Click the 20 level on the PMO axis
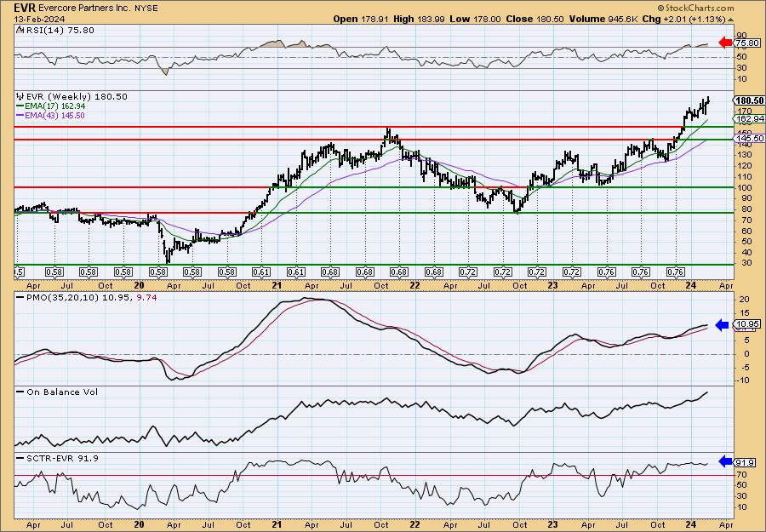The width and height of the screenshot is (766, 532). [742, 299]
